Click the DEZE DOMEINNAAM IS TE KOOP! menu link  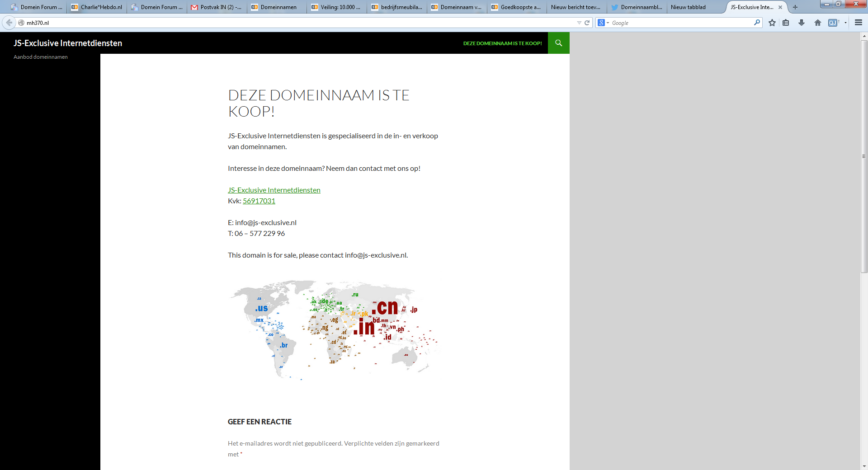tap(502, 43)
